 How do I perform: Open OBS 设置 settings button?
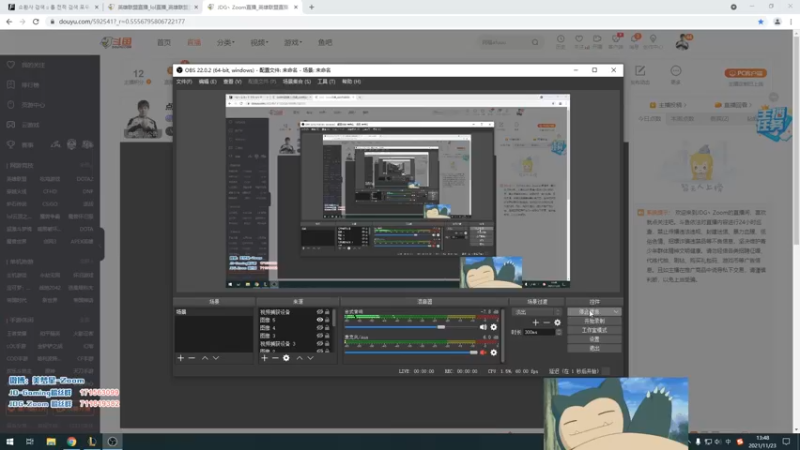click(x=594, y=339)
